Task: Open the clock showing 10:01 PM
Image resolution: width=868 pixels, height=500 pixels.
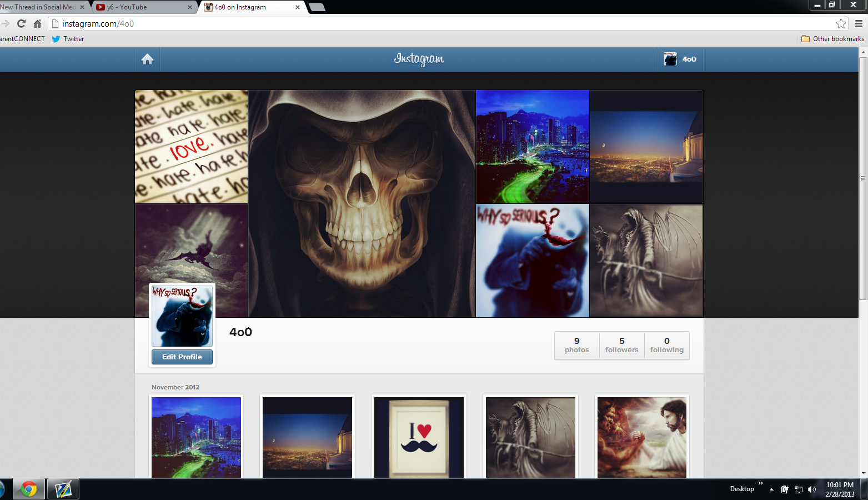Action: (840, 489)
